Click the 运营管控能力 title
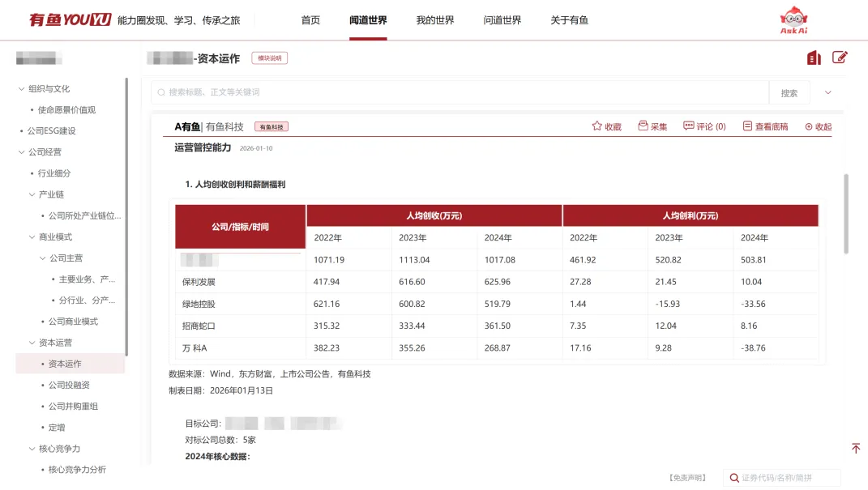The height and width of the screenshot is (490, 868). 203,147
